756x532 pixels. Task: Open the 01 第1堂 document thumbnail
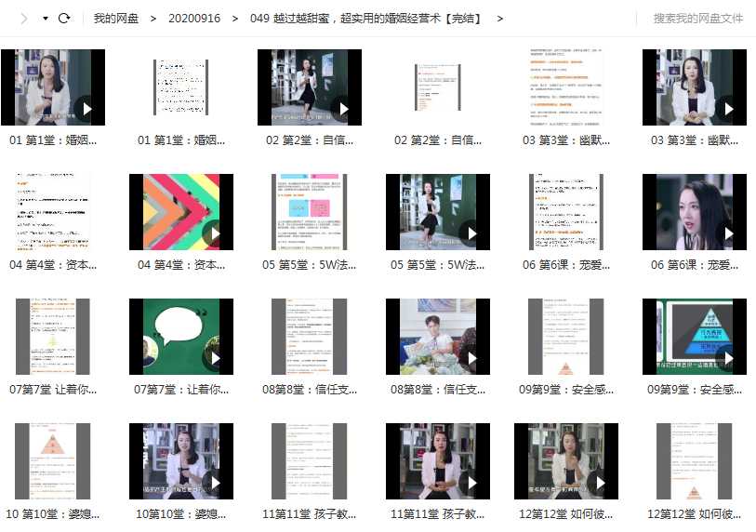181,86
